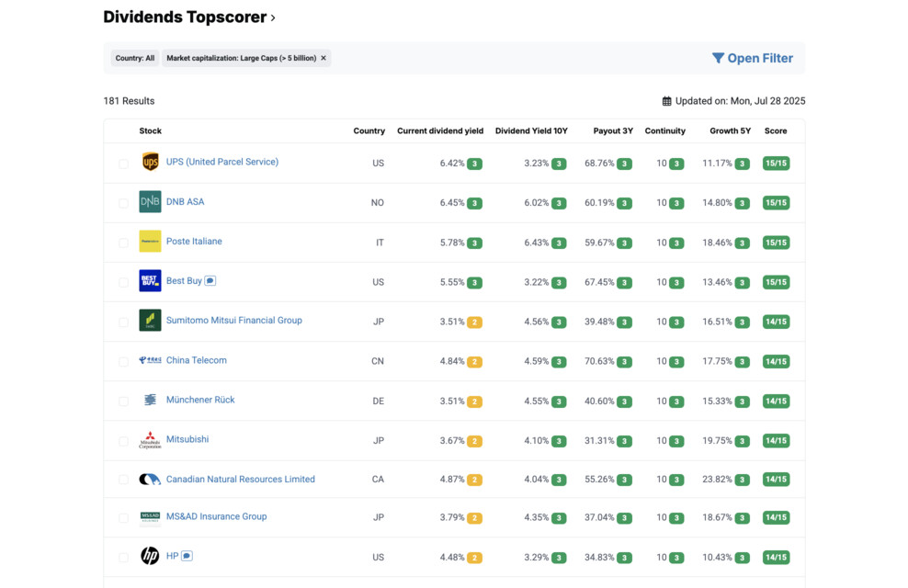Select the Poste Italiane row checkbox
The height and width of the screenshot is (588, 908).
coord(123,242)
